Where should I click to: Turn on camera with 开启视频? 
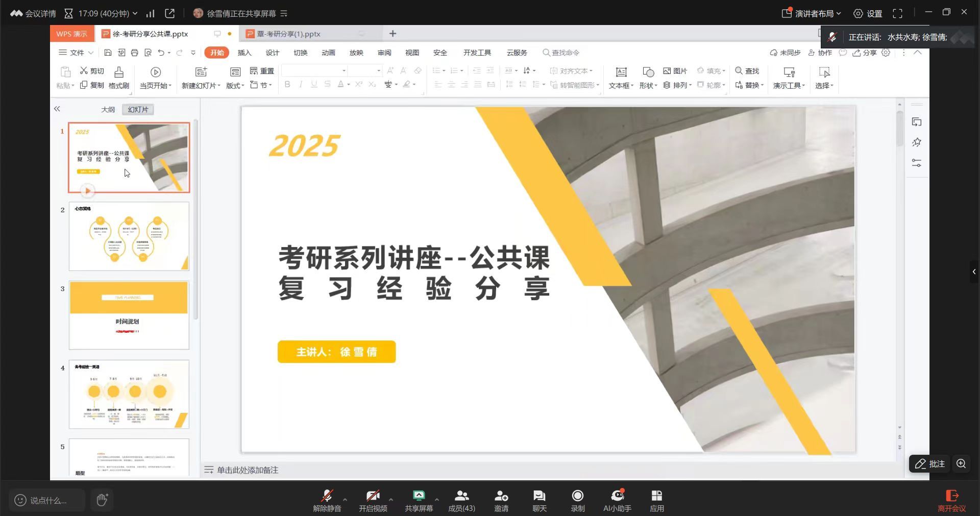373,496
